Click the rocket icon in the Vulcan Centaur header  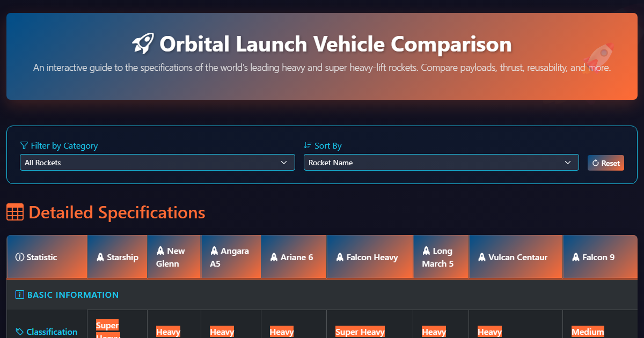(482, 257)
